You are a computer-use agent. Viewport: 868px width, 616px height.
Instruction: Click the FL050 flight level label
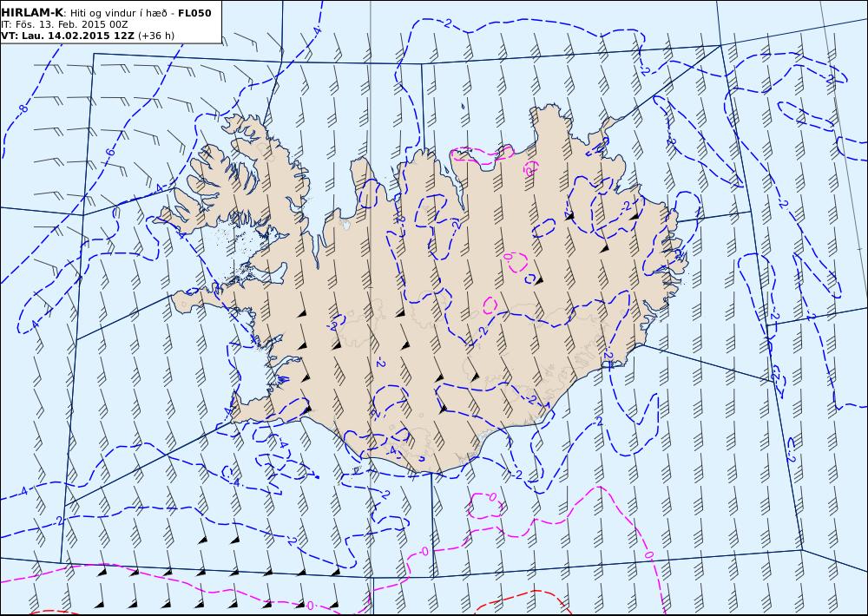click(x=194, y=13)
